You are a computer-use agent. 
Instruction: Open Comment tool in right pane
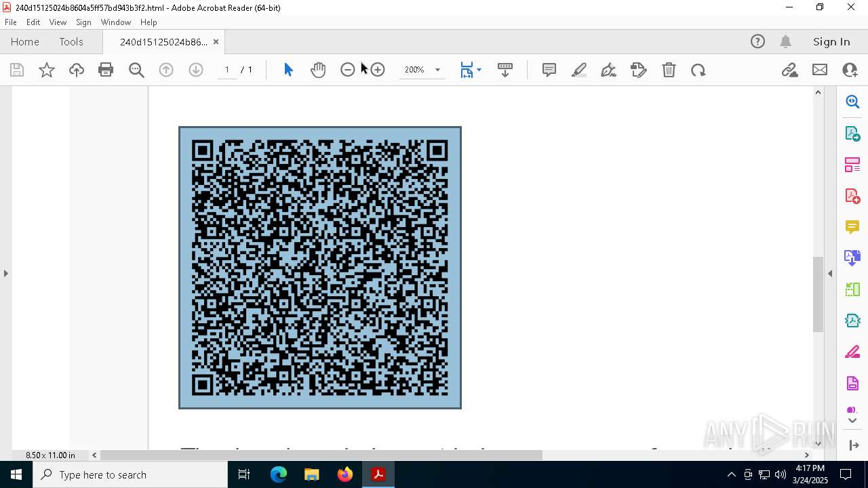852,226
